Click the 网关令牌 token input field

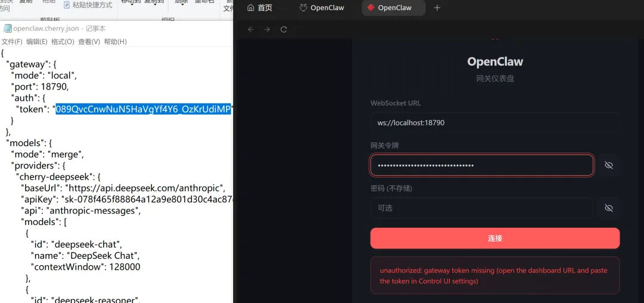point(482,165)
